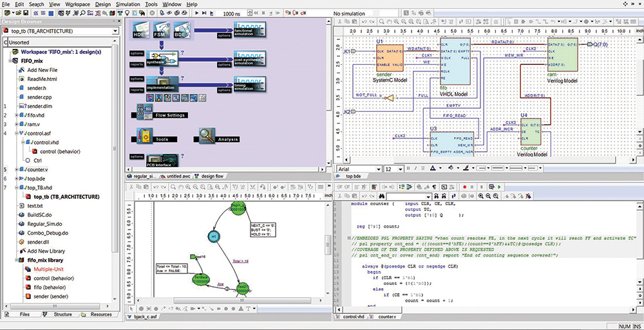The height and width of the screenshot is (330, 644).
Task: Toggle Underline formatting in the diagram toolbar
Action: [x=423, y=169]
